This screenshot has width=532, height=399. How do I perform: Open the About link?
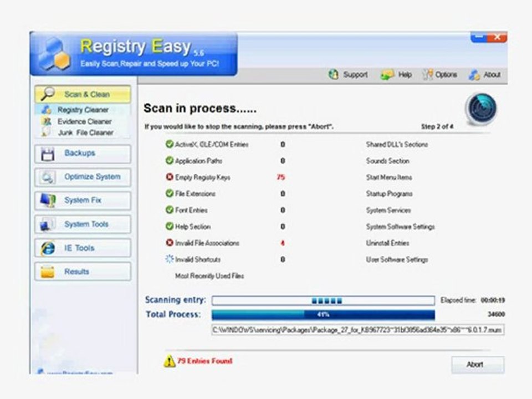coord(492,75)
